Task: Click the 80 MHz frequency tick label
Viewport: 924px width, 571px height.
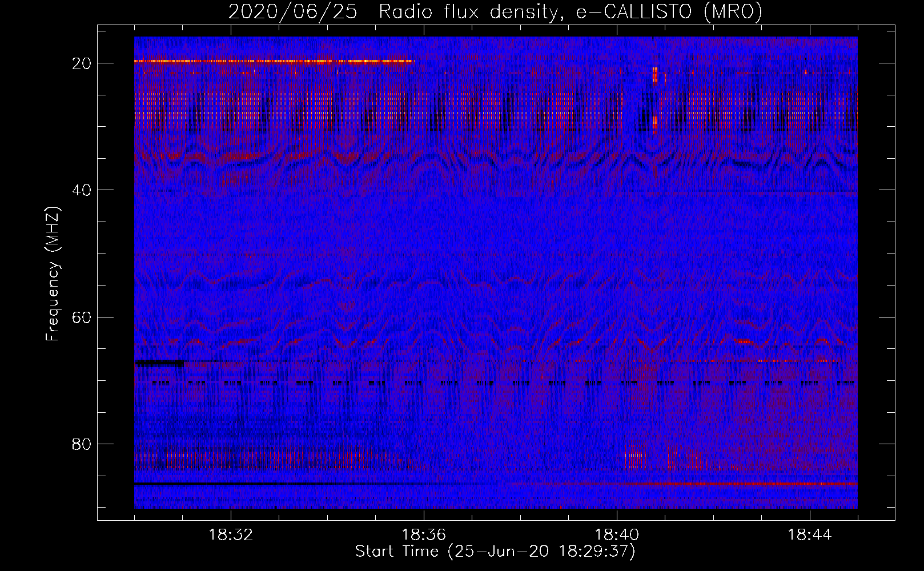Action: [82, 444]
